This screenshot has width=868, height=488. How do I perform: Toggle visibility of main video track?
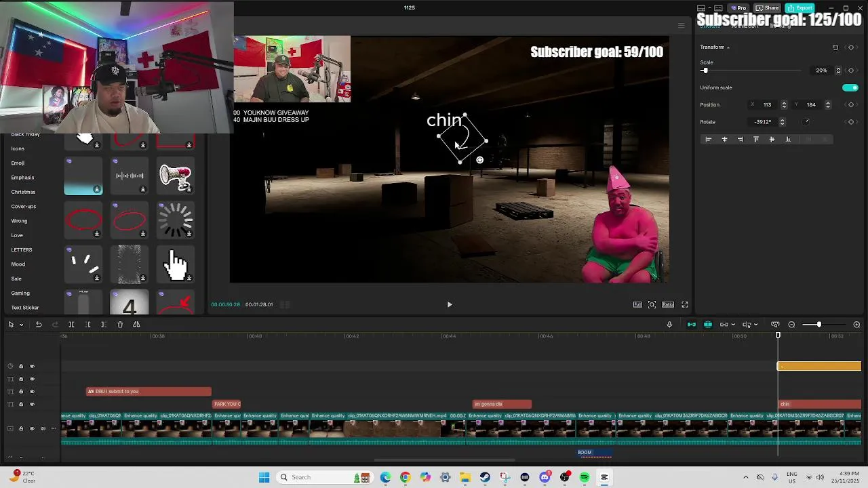(32, 428)
